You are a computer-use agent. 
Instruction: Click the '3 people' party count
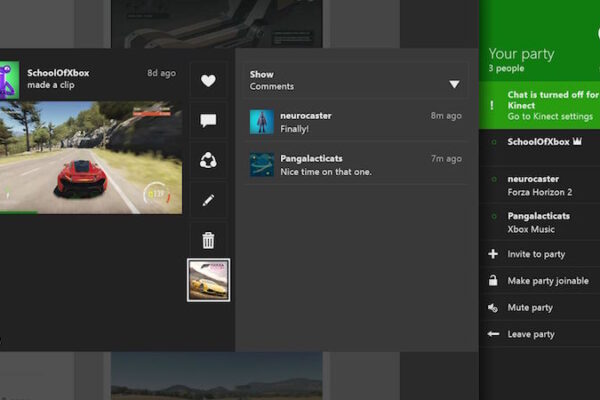(506, 69)
